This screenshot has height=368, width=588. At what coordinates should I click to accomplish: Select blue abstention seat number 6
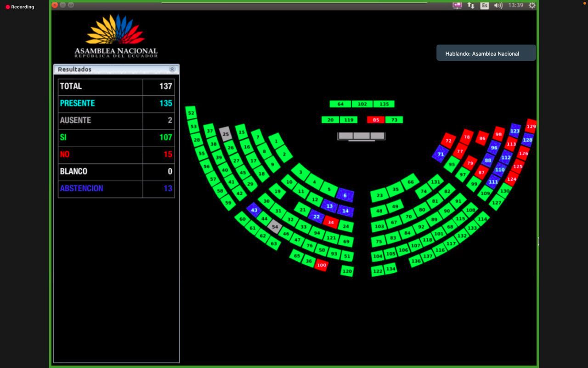[x=345, y=195]
